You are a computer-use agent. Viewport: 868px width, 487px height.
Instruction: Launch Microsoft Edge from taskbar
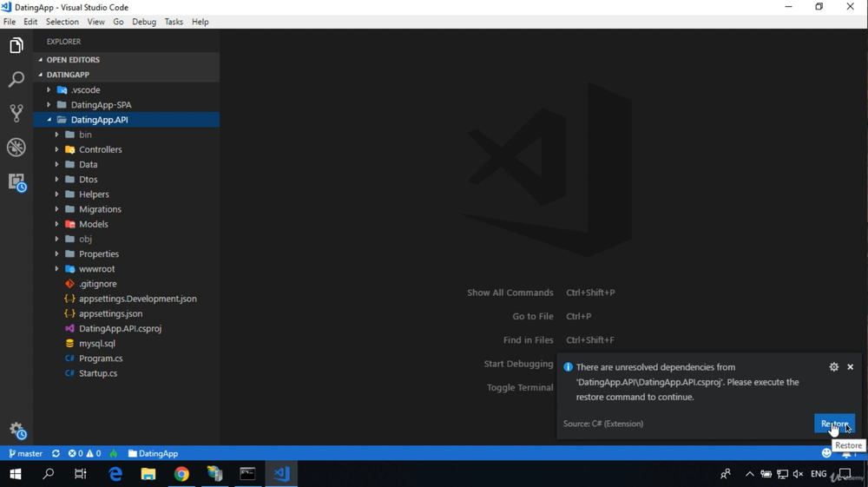115,474
